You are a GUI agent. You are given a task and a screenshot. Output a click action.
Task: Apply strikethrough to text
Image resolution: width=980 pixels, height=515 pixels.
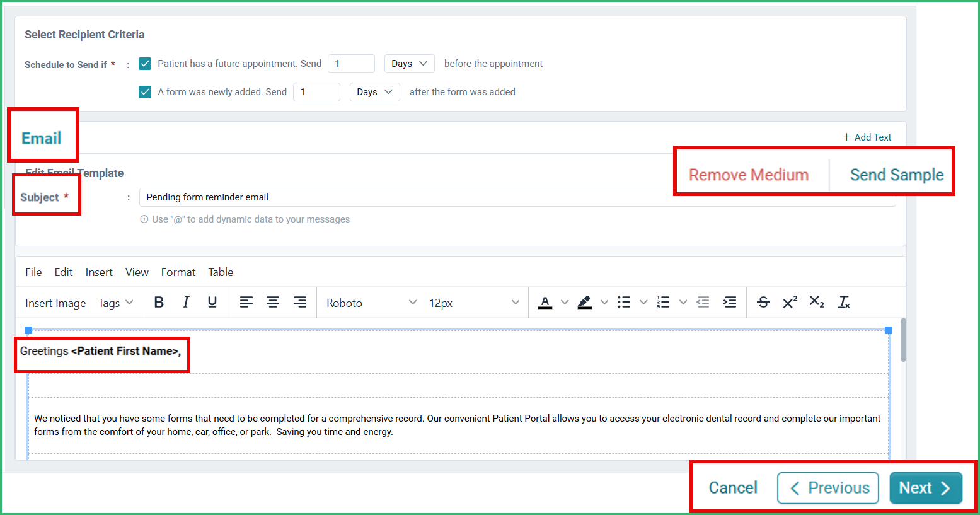click(763, 302)
